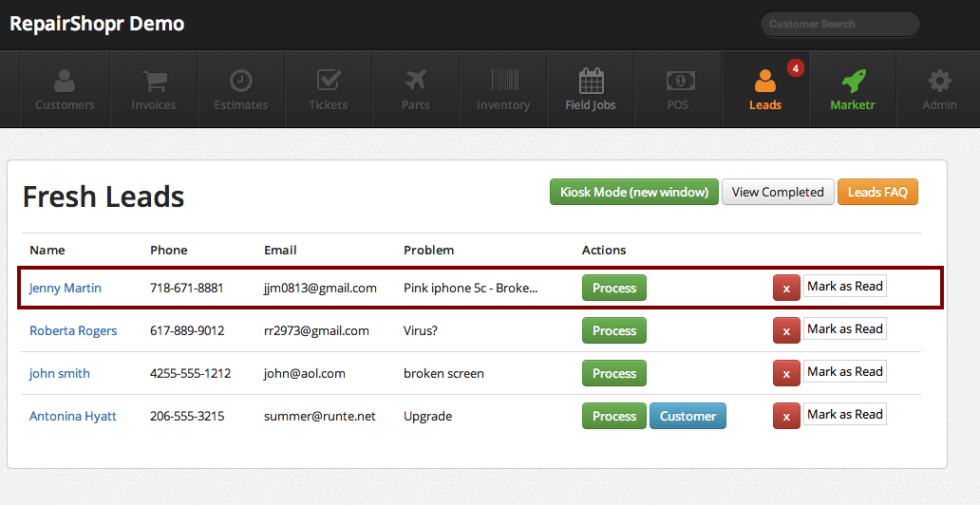Launch Kiosk Mode in new window

(x=634, y=192)
